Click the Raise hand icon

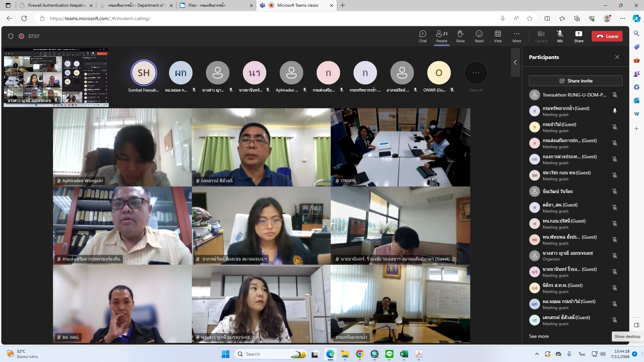pos(460,36)
